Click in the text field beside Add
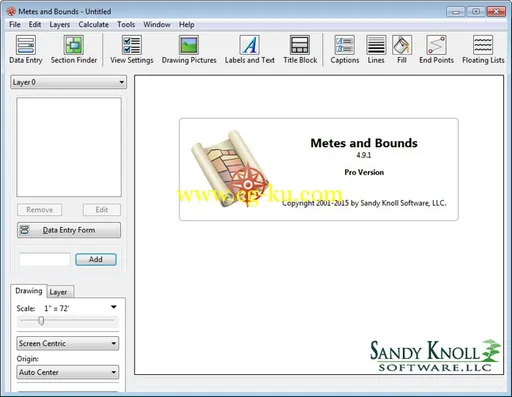The height and width of the screenshot is (397, 512). click(45, 259)
